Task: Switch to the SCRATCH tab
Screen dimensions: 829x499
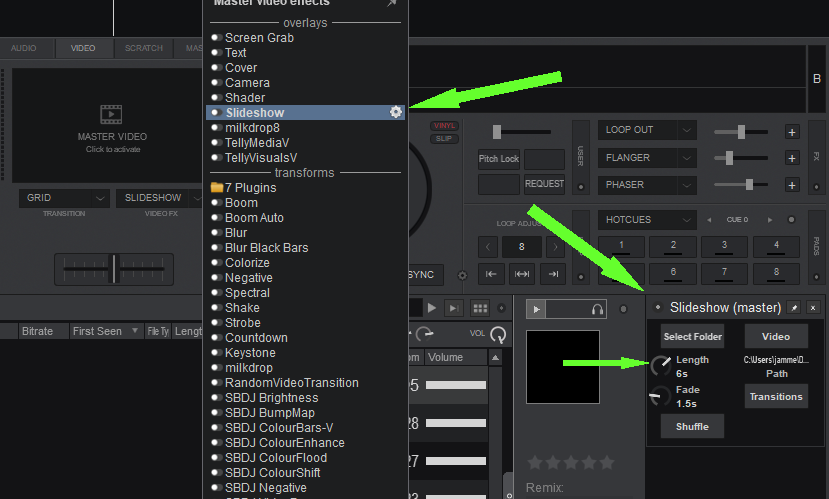Action: [144, 48]
